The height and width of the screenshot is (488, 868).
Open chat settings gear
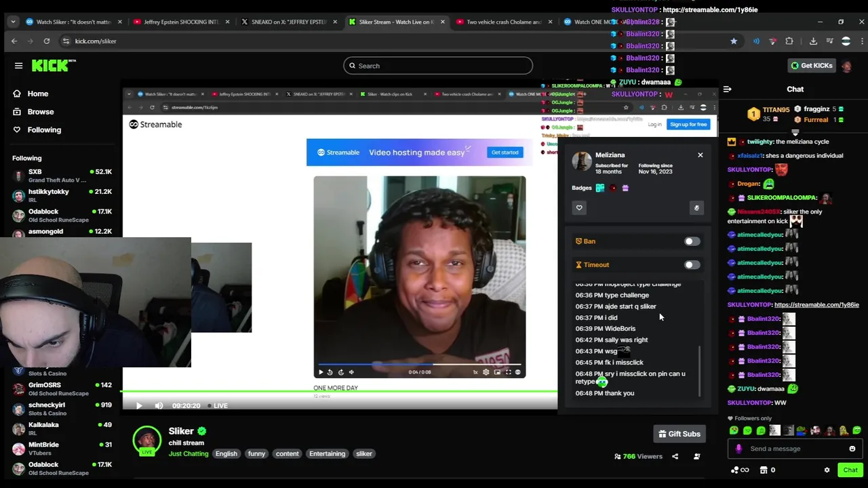pos(827,470)
